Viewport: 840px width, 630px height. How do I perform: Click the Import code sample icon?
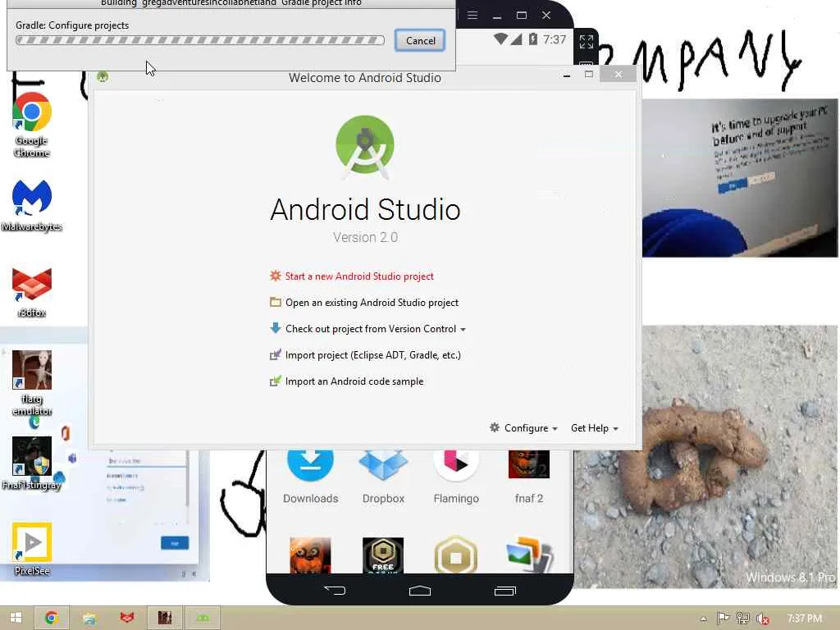tap(276, 381)
